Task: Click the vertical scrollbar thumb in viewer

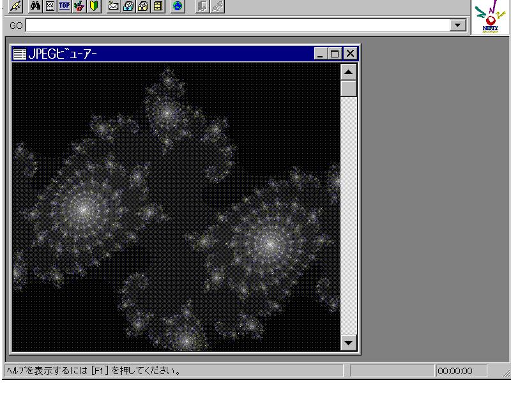Action: pyautogui.click(x=348, y=88)
